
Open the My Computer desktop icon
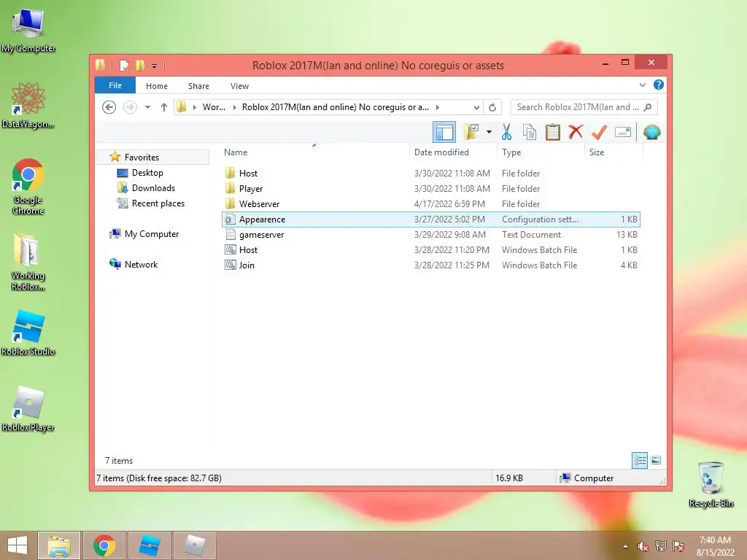coord(28,31)
